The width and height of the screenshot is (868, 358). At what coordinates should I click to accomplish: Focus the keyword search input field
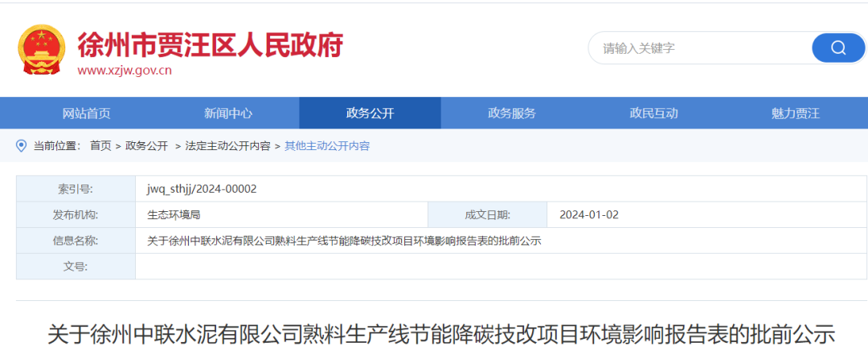[x=700, y=48]
